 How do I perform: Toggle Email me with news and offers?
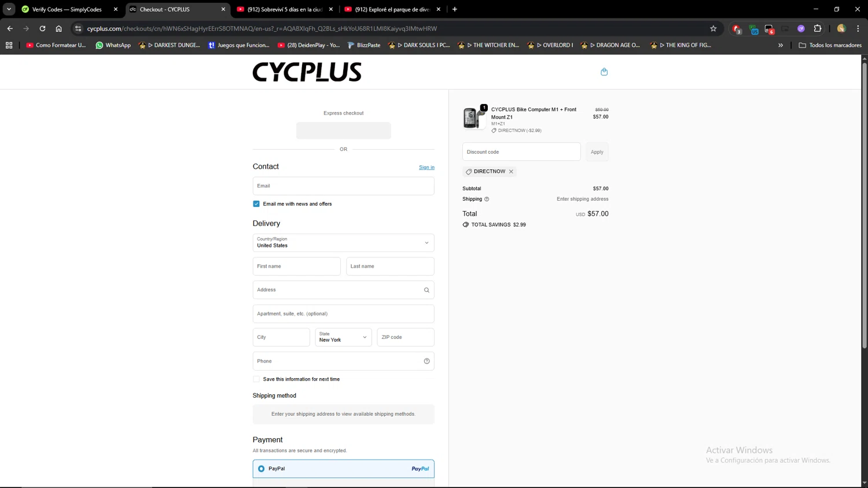tap(256, 204)
